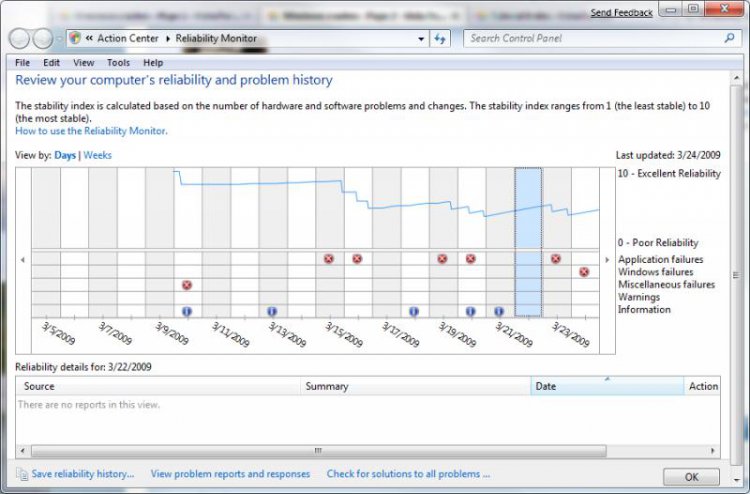This screenshot has width=750, height=494.
Task: Switch chart view to Days
Action: 65,155
